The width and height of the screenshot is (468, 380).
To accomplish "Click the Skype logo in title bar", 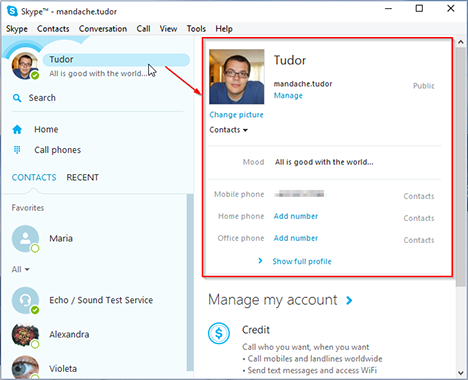I will click(12, 11).
